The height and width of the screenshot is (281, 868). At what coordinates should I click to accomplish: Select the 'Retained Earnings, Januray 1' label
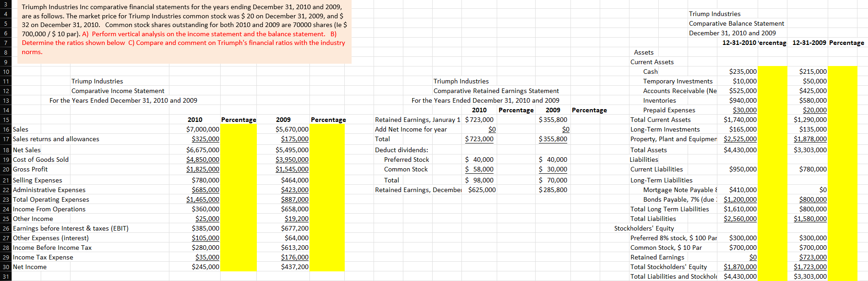(x=418, y=120)
